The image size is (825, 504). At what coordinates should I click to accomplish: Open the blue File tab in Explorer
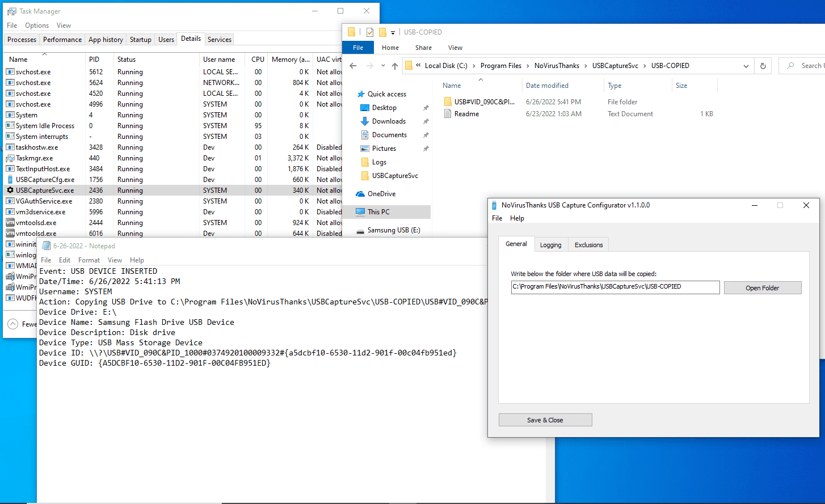[358, 48]
